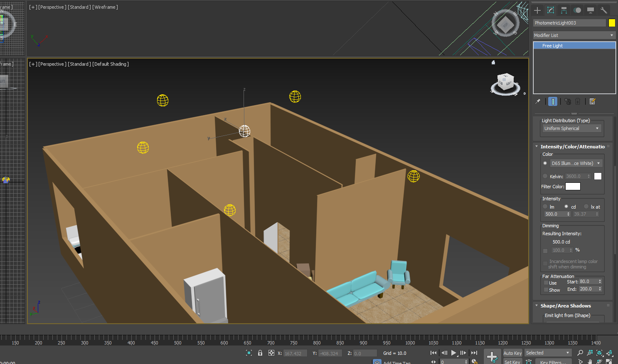Click the PhotometricLight003 name field
The width and height of the screenshot is (618, 364).
pos(569,23)
